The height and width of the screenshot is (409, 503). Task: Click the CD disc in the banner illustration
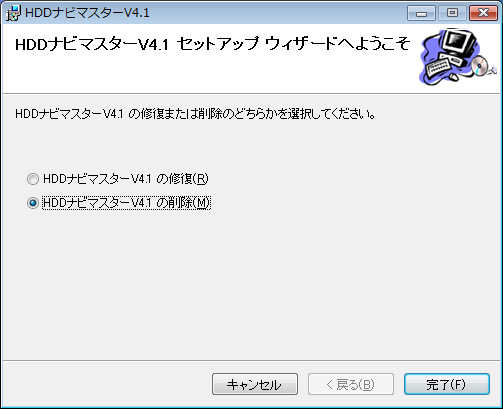pos(480,65)
